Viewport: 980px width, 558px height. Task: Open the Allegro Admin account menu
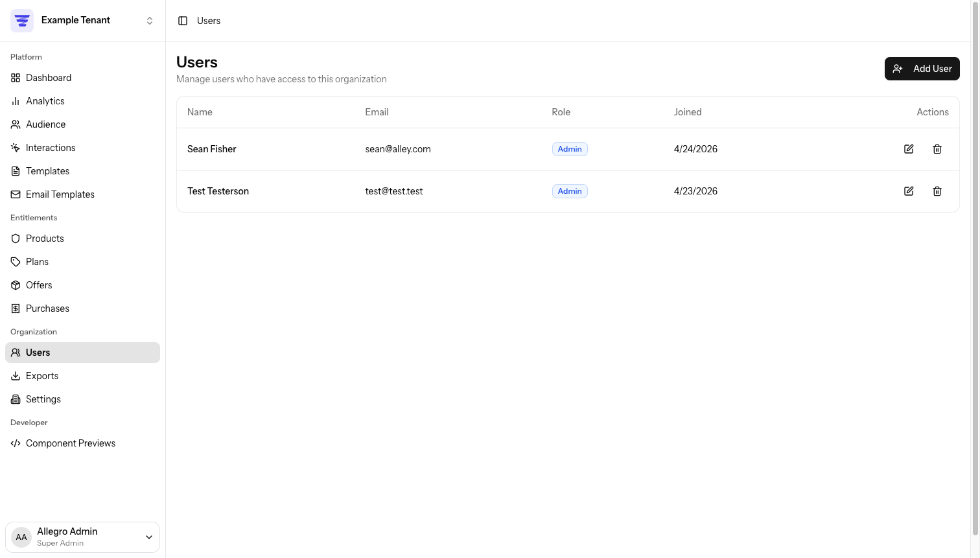[x=83, y=537]
